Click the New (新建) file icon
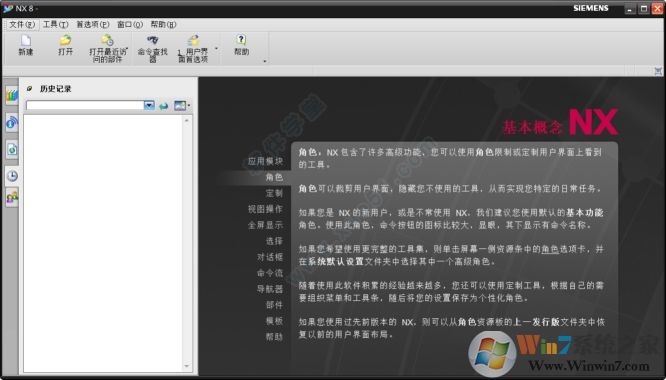The width and height of the screenshot is (666, 380). click(x=26, y=41)
